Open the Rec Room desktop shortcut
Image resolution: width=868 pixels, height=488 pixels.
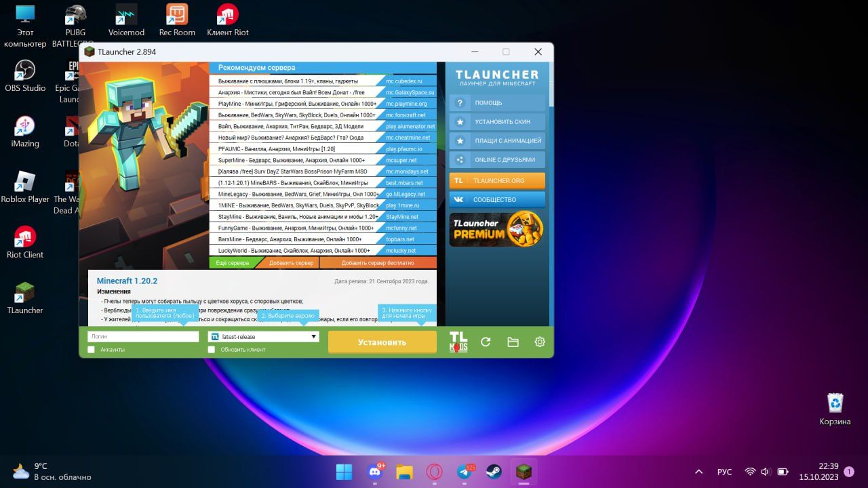pos(177,20)
